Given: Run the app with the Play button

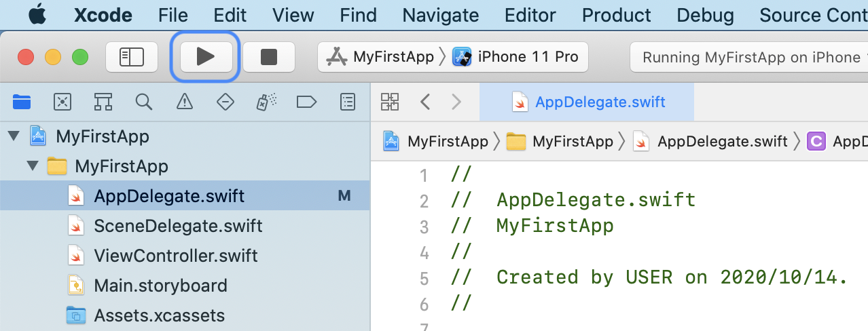Looking at the screenshot, I should pyautogui.click(x=205, y=57).
